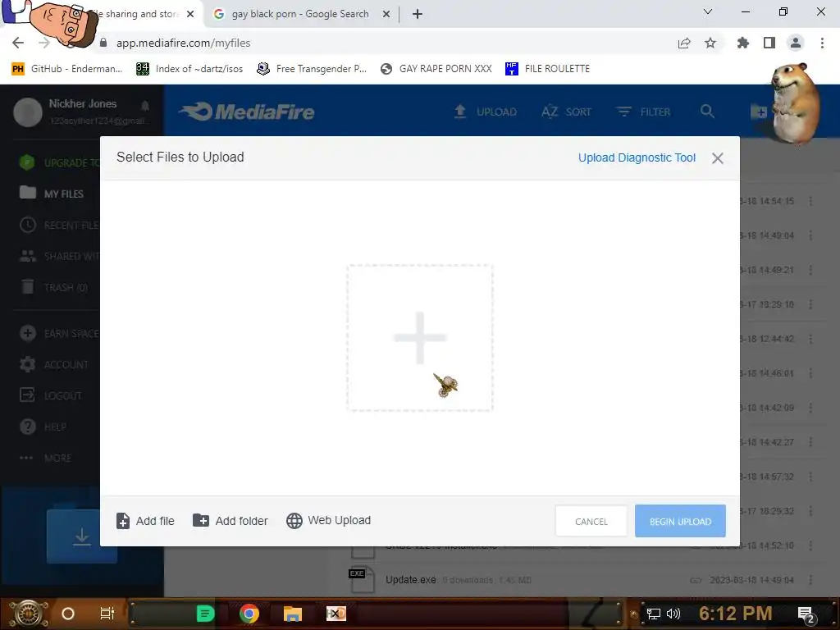This screenshot has height=630, width=840.
Task: Open options menu for the 14:57:32 file row
Action: 810,477
